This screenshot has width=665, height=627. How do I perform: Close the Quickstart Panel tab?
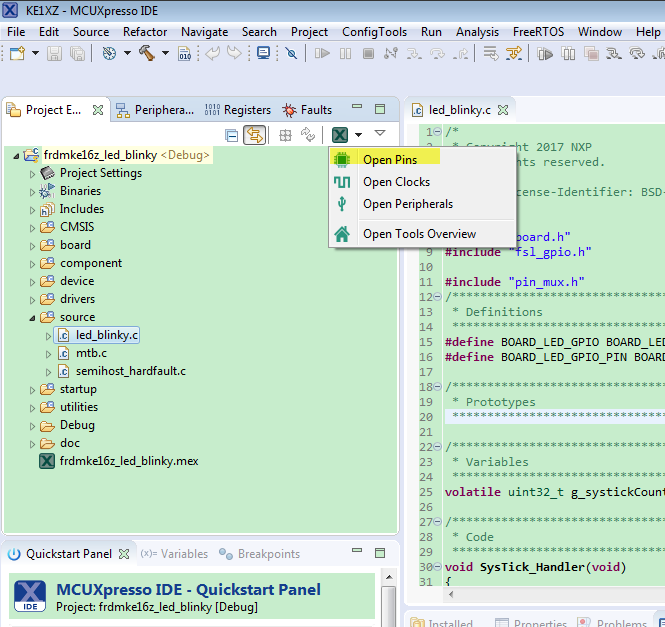[124, 554]
